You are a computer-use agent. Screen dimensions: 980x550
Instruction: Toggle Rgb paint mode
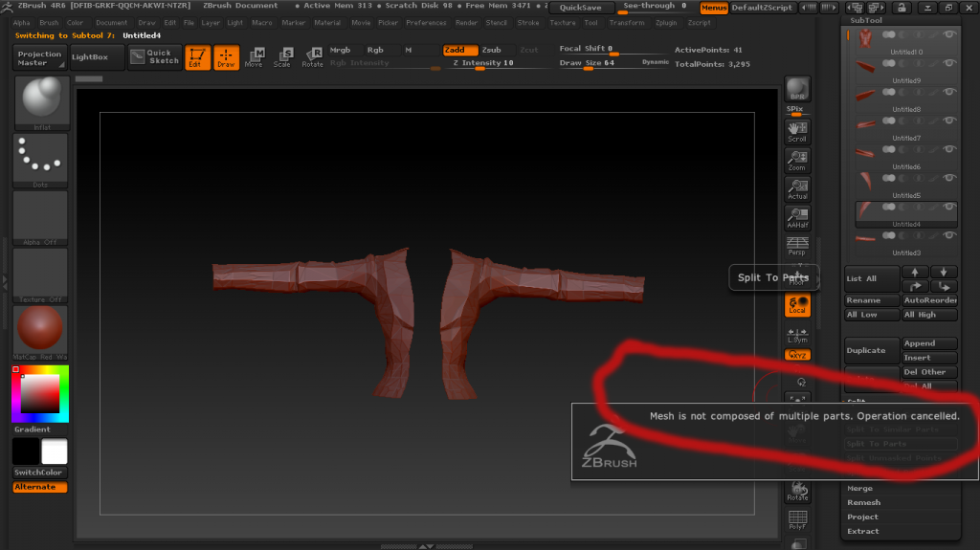375,50
